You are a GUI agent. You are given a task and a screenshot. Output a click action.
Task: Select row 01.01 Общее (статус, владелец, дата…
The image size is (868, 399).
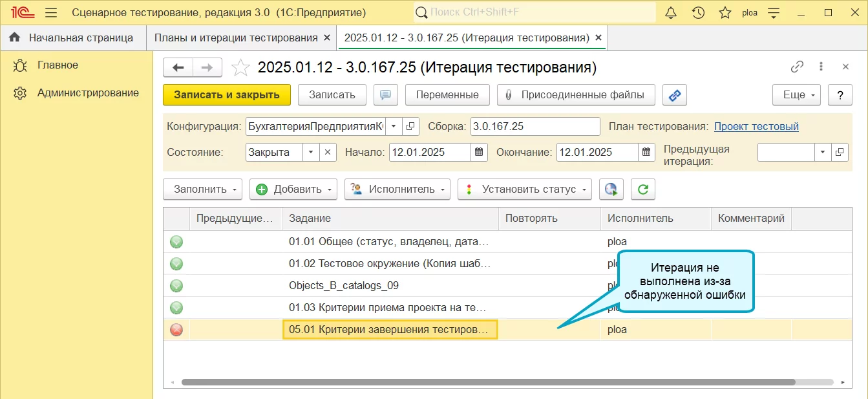coord(507,242)
